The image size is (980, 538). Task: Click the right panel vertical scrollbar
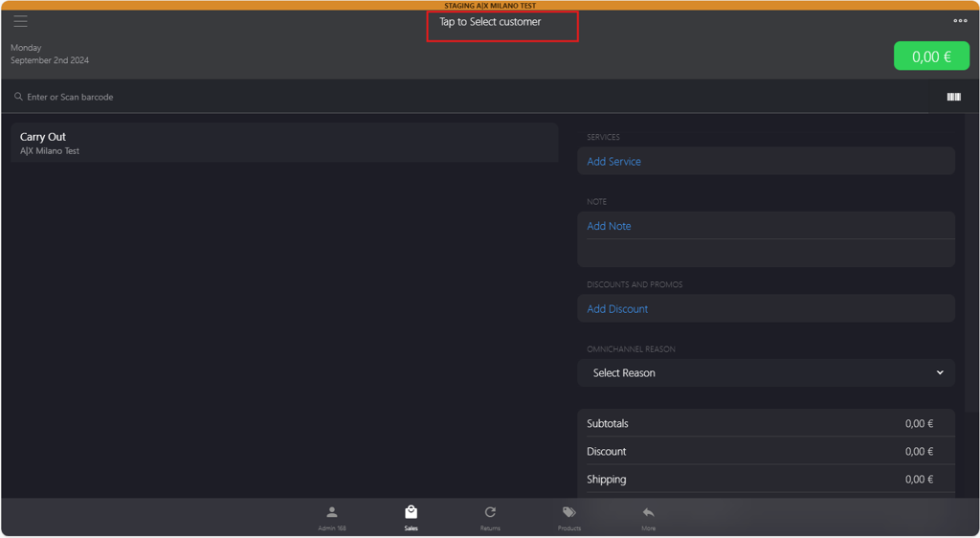(x=970, y=262)
